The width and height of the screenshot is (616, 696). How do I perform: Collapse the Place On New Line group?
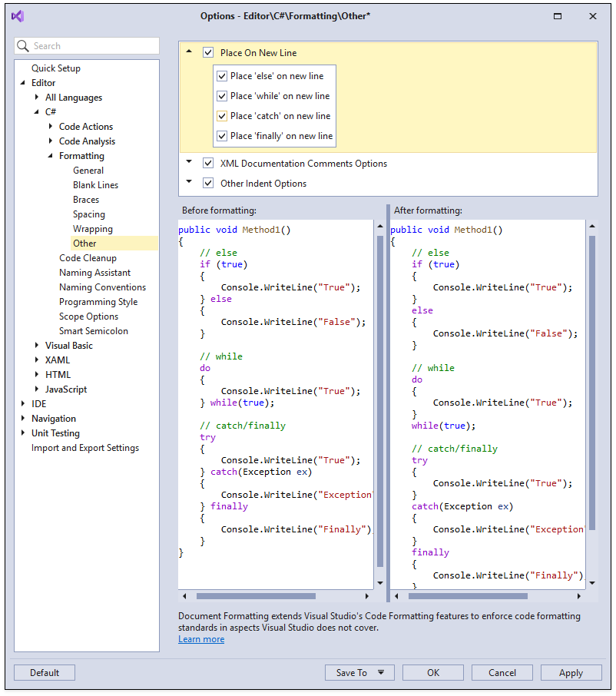189,51
